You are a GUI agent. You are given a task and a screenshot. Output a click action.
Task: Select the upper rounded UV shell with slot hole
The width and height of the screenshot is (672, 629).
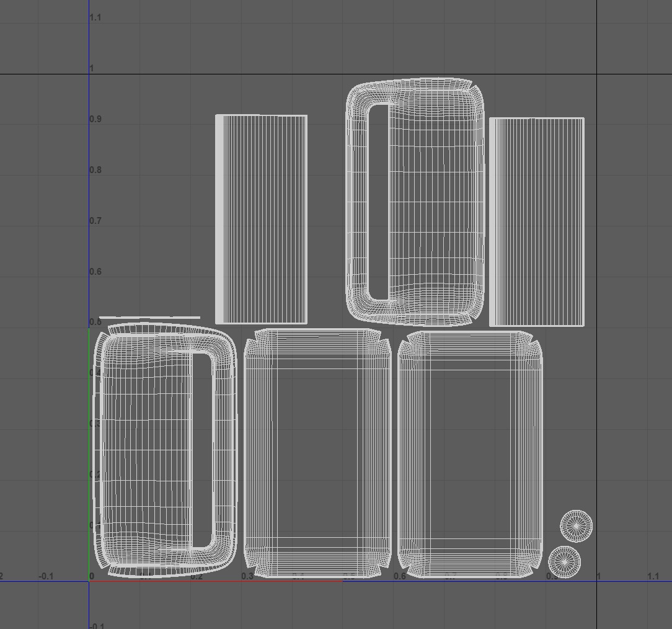point(415,202)
